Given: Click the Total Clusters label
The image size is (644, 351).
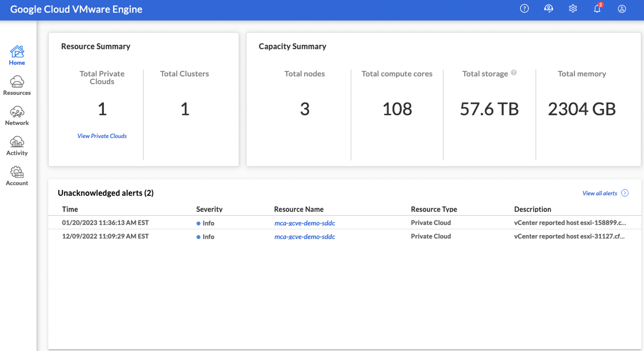Looking at the screenshot, I should [185, 73].
